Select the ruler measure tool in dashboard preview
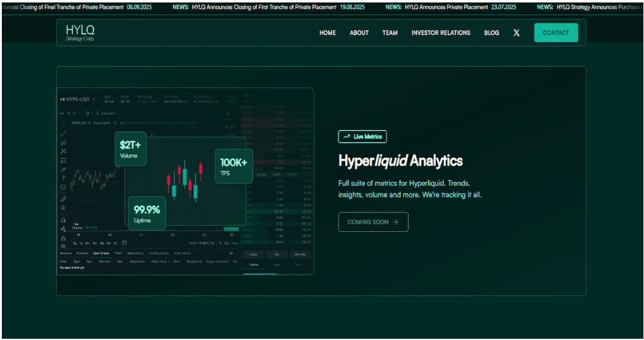The width and height of the screenshot is (644, 340). tap(63, 199)
